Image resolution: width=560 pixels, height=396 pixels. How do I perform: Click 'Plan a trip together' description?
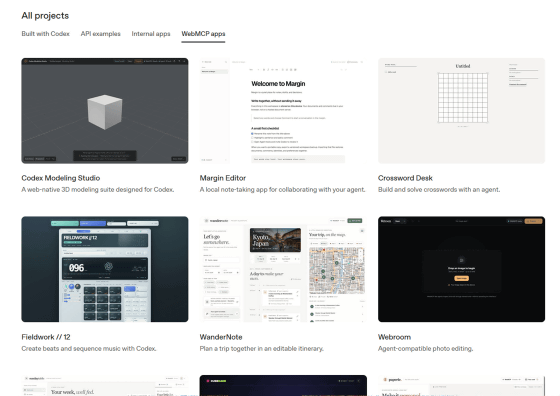261,349
